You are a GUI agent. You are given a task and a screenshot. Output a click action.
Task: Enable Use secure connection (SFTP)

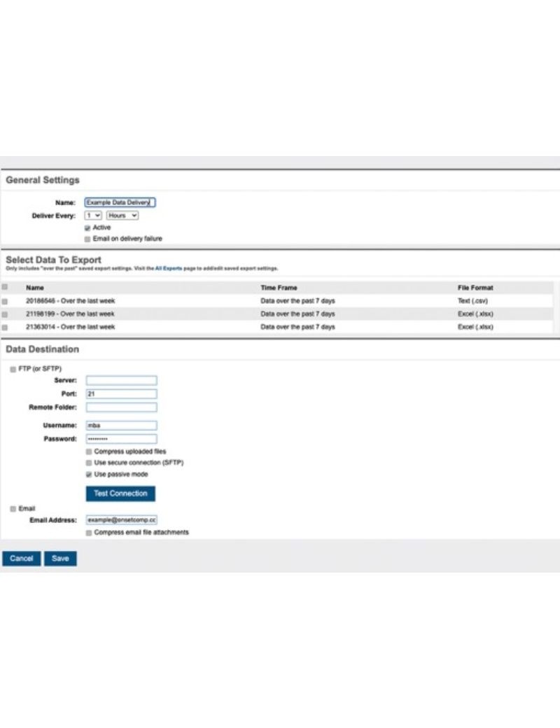click(88, 463)
